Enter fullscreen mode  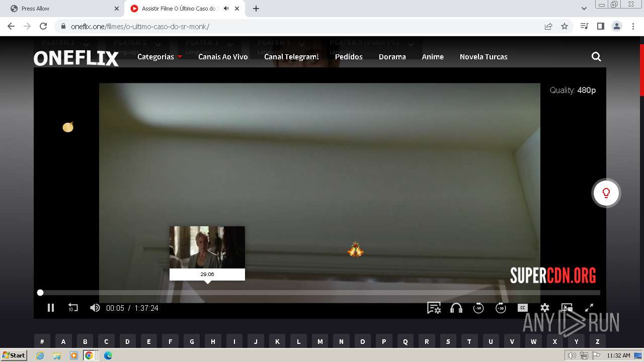click(x=589, y=308)
